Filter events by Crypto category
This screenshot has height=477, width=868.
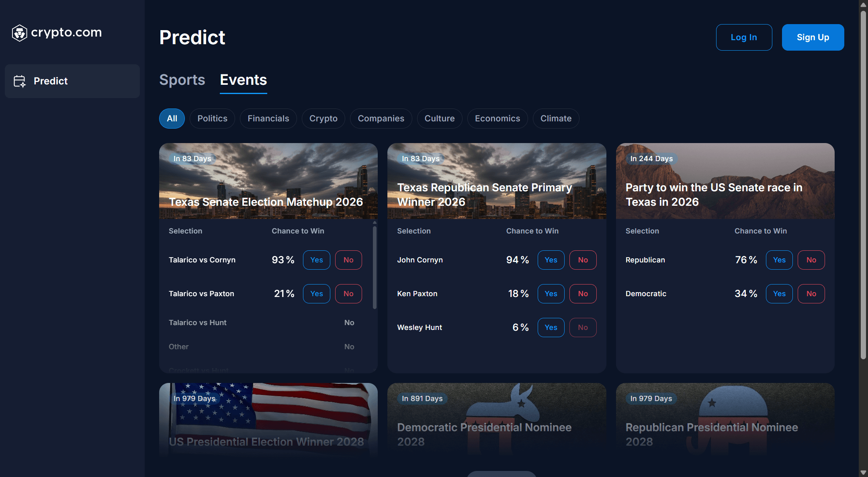point(323,119)
